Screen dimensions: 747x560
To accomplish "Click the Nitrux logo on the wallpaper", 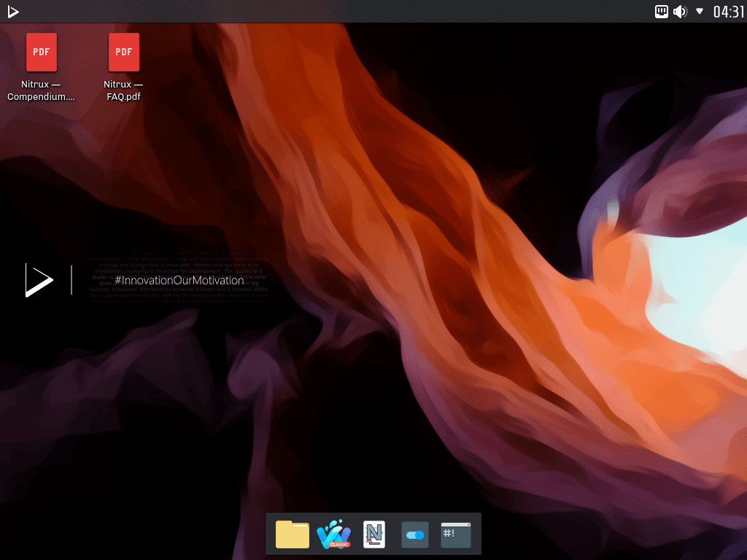I will (39, 280).
